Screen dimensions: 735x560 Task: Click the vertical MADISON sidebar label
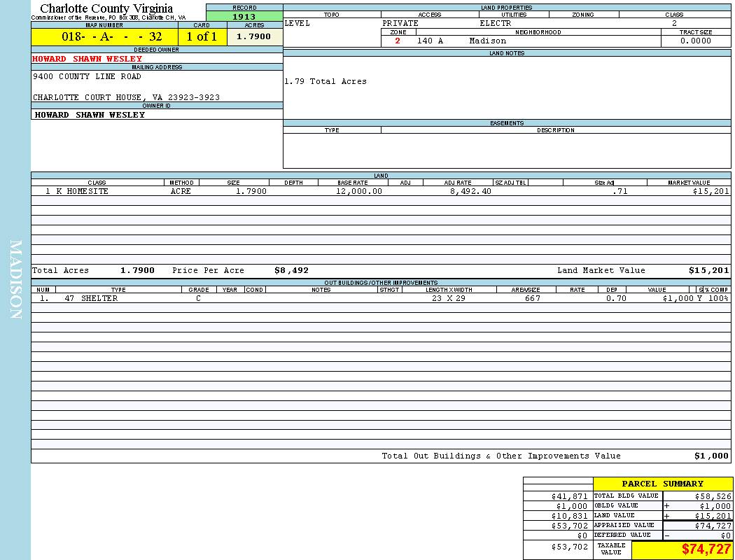pos(16,280)
